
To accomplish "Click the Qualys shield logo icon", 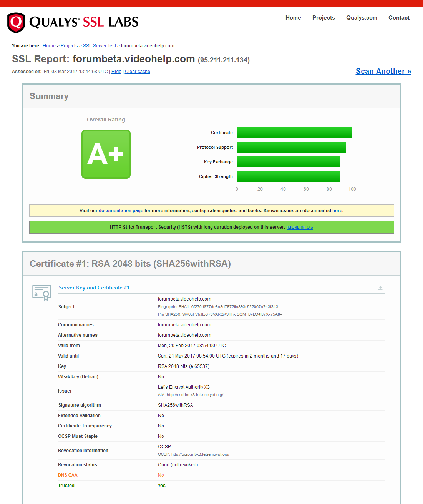I will tap(16, 23).
